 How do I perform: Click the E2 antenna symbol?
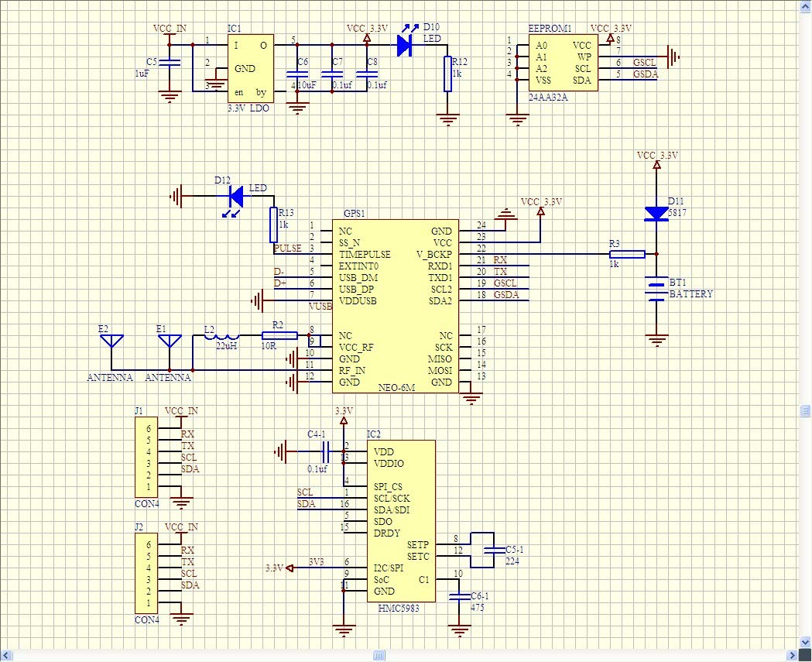pyautogui.click(x=112, y=341)
